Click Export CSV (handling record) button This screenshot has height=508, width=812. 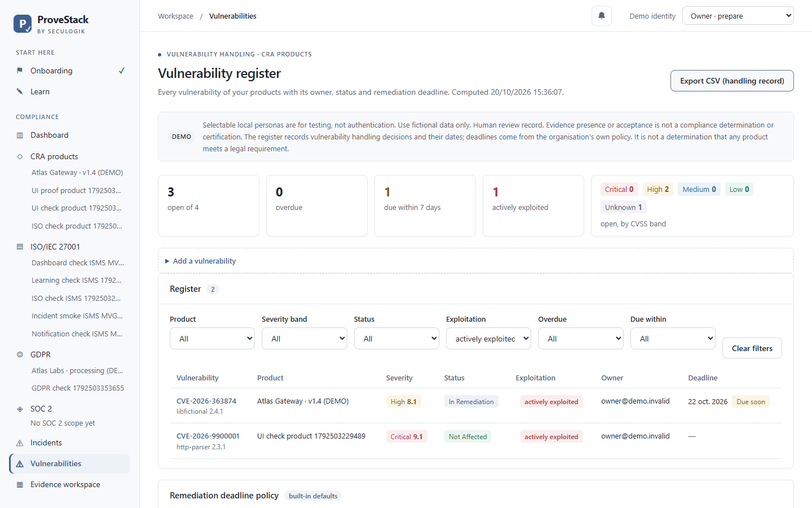(732, 81)
